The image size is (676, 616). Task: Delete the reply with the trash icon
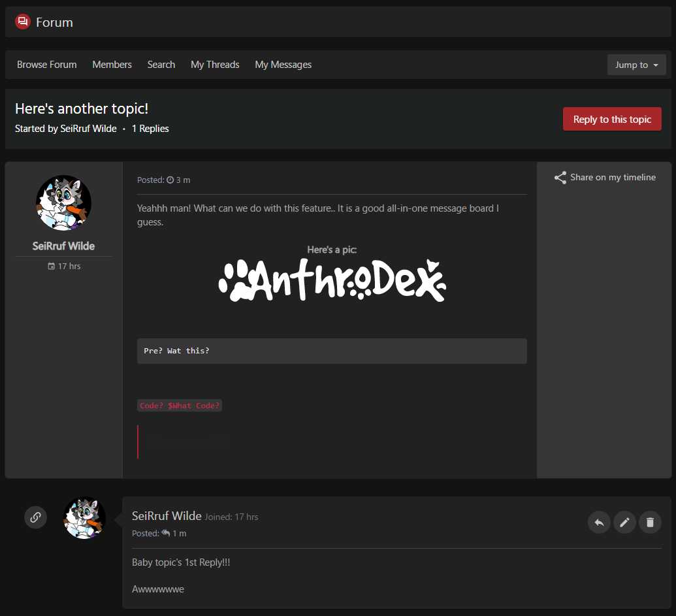(650, 523)
